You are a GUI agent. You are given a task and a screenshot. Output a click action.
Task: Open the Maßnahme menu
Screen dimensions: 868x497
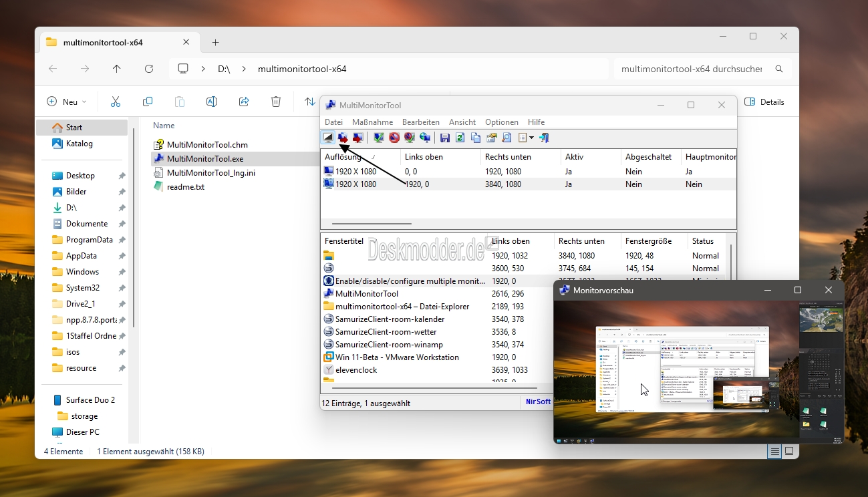point(372,122)
